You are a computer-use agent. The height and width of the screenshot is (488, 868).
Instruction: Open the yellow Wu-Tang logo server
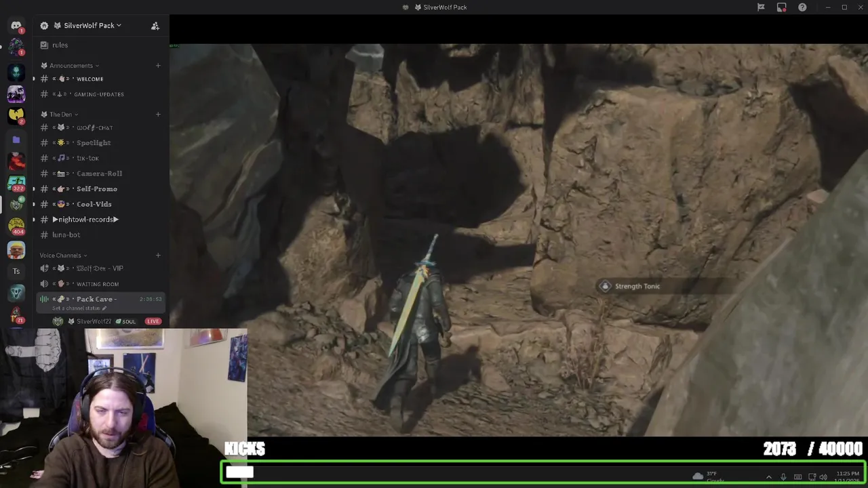pyautogui.click(x=16, y=115)
